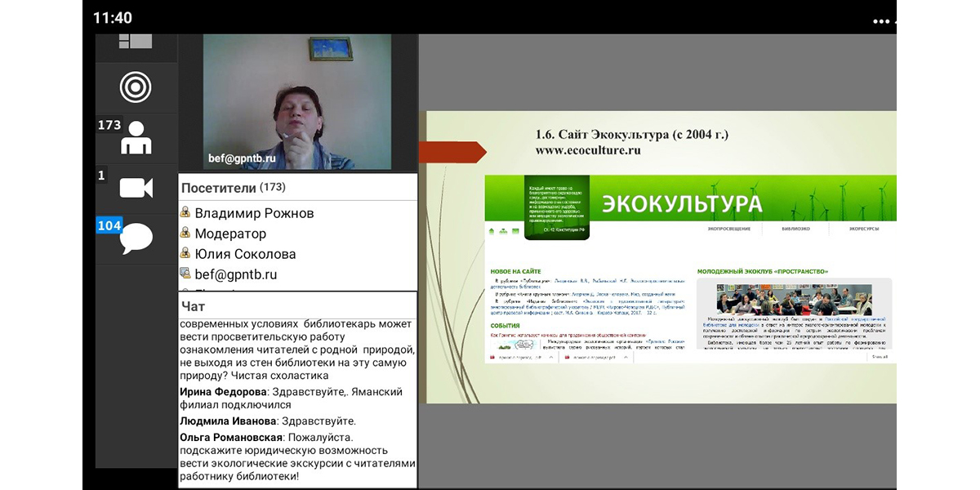This screenshot has height=490, width=980.
Task: Open the participants icon showing 173
Action: (136, 139)
